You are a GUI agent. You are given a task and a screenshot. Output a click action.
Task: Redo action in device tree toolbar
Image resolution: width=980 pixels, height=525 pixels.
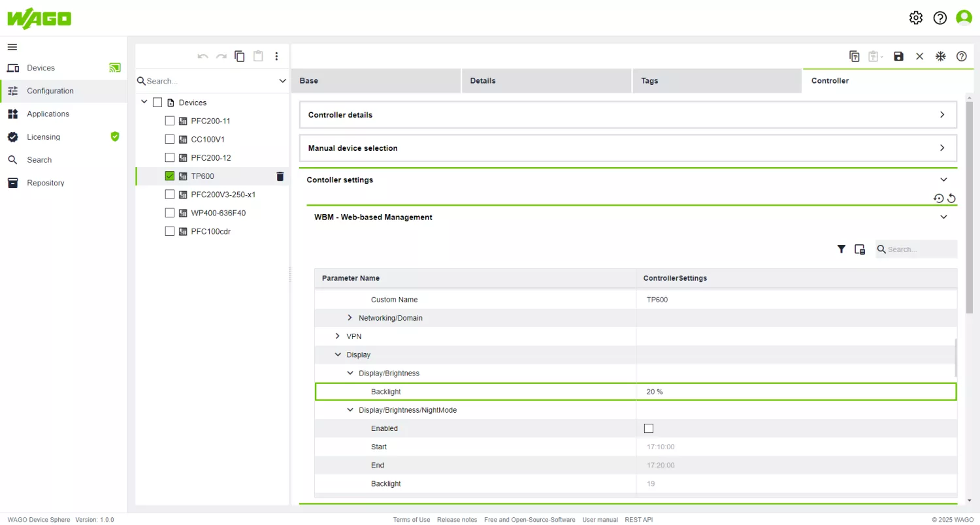coord(221,56)
